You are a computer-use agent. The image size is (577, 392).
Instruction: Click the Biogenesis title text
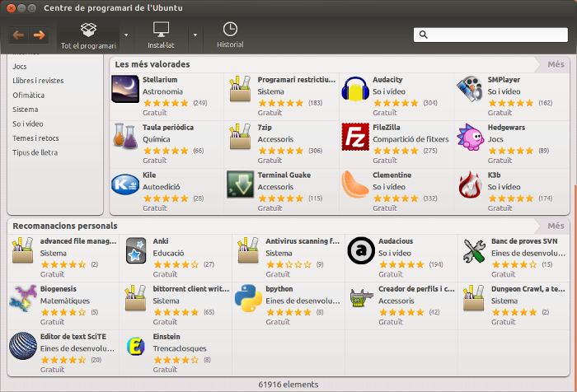point(59,289)
